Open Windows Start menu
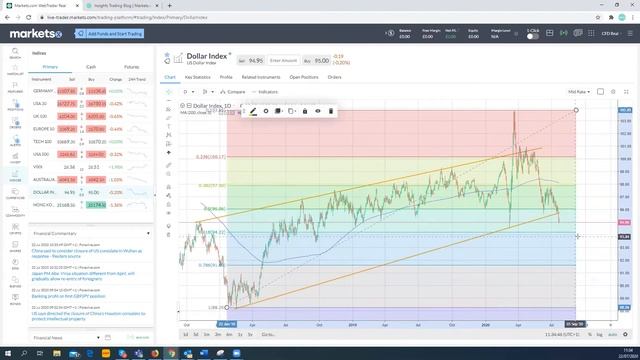640x360 pixels. tap(8, 353)
